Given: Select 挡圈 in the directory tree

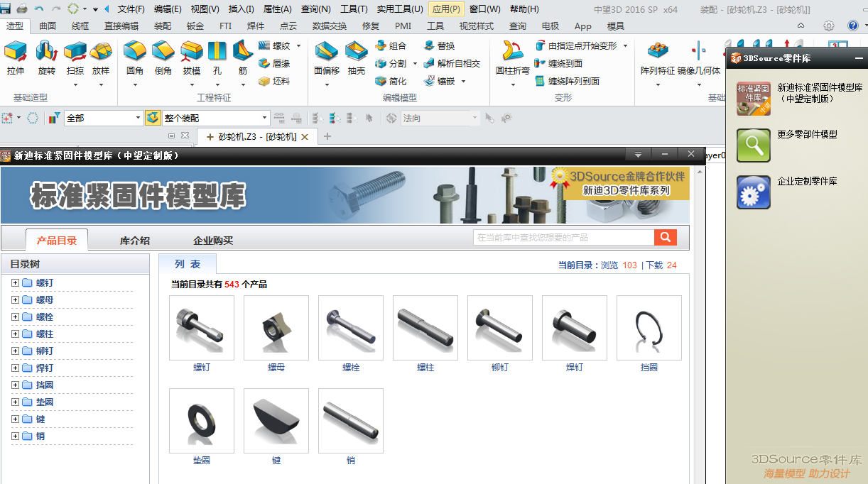Looking at the screenshot, I should click(x=45, y=385).
